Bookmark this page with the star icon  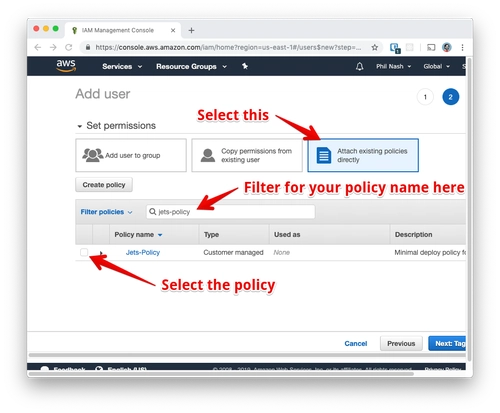coord(375,47)
